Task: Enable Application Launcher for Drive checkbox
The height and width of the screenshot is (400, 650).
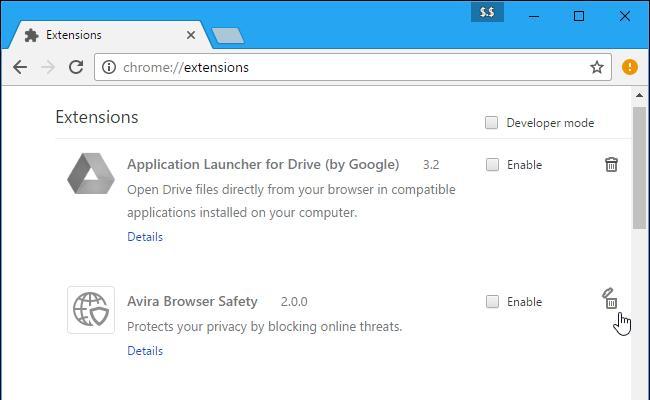Action: pyautogui.click(x=492, y=165)
